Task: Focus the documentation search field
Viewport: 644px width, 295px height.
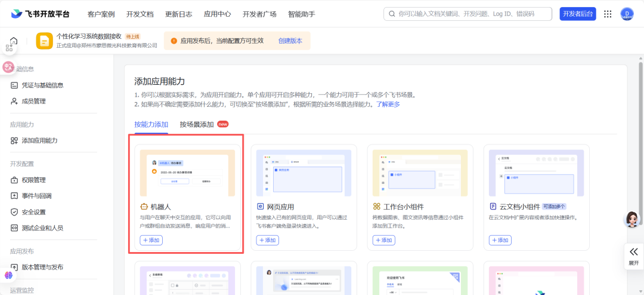Action: click(x=468, y=14)
